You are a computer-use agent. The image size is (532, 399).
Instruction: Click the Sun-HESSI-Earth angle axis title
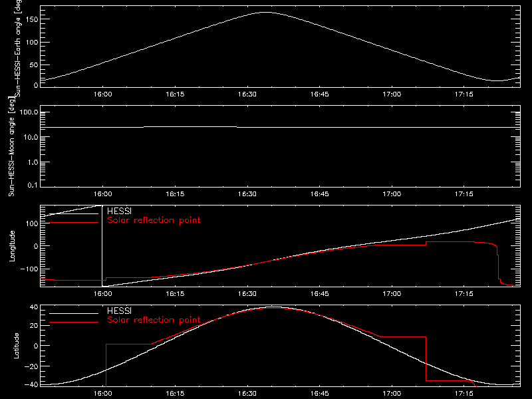point(18,48)
